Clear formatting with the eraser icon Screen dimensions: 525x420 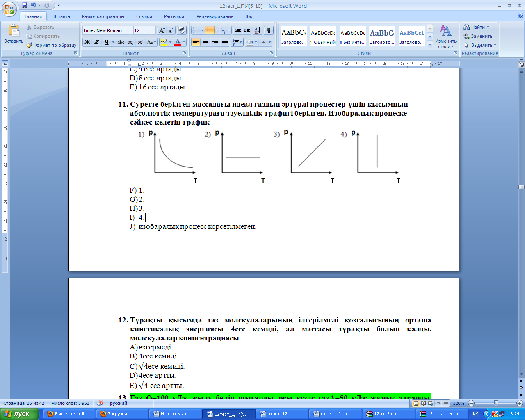tap(182, 30)
